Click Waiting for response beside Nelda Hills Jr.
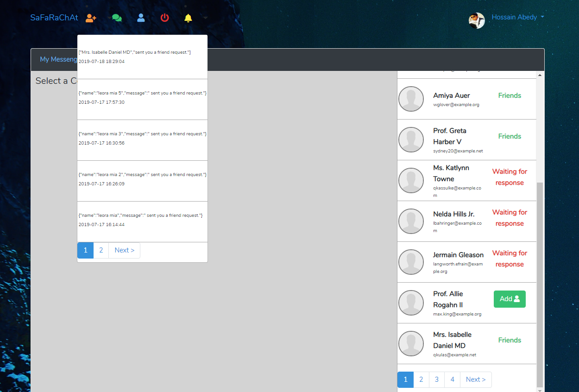Viewport: 579px width, 392px height. pos(510,218)
